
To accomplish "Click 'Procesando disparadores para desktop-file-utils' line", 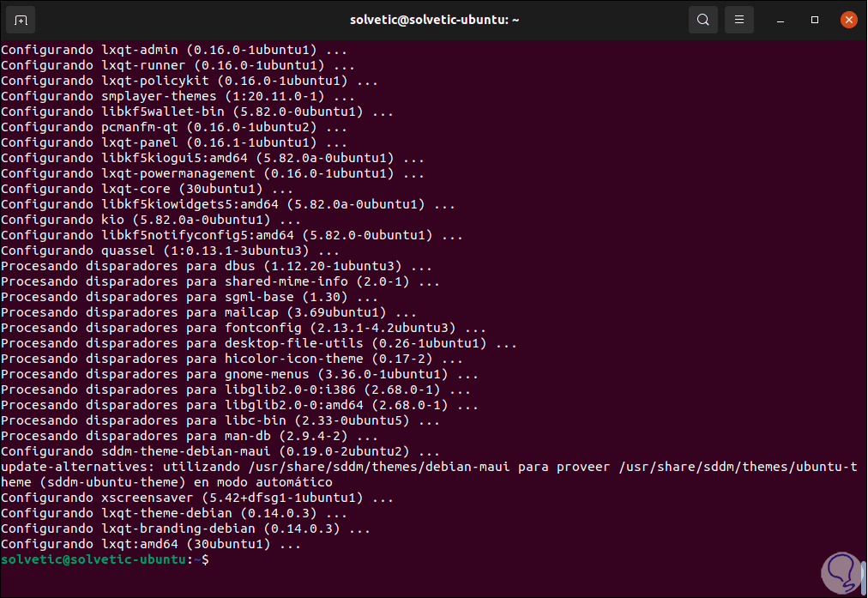I will click(x=259, y=344).
